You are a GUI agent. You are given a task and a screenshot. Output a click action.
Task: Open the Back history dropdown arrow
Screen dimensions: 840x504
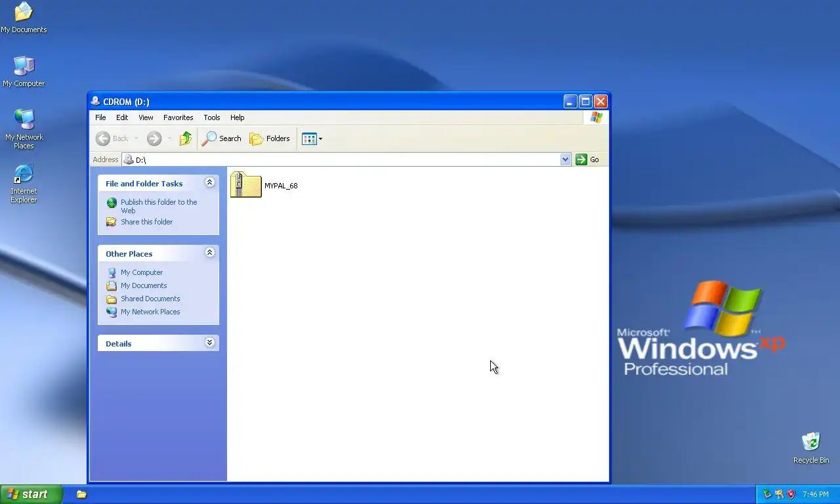(136, 138)
